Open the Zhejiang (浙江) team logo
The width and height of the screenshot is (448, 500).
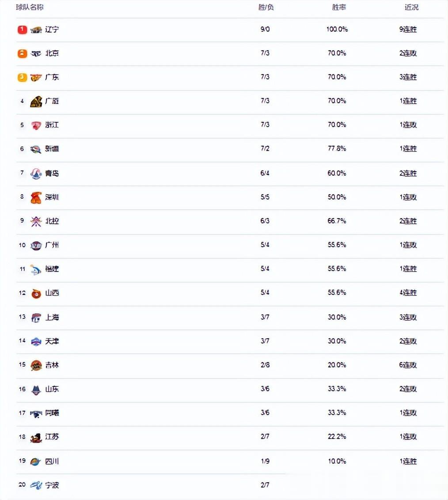click(36, 125)
